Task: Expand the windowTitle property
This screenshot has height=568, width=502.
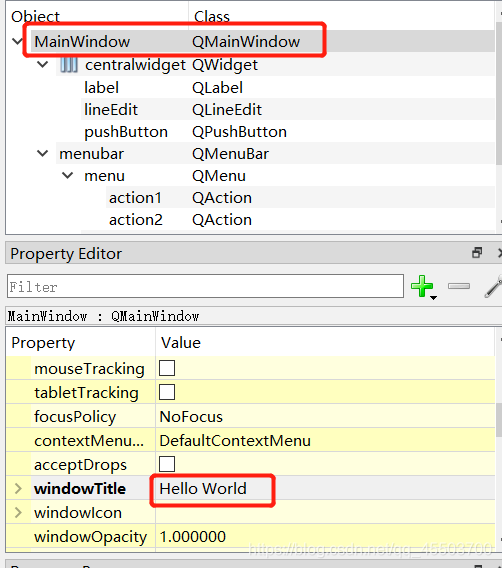Action: pyautogui.click(x=18, y=488)
